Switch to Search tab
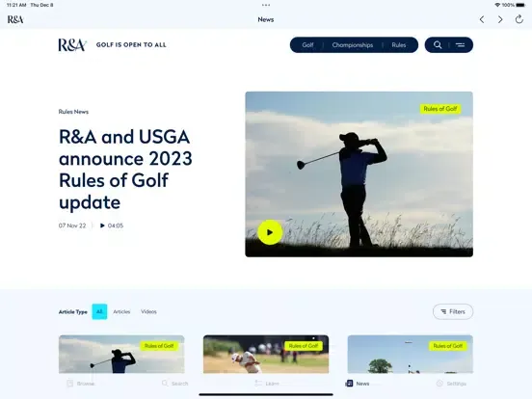 click(x=175, y=384)
